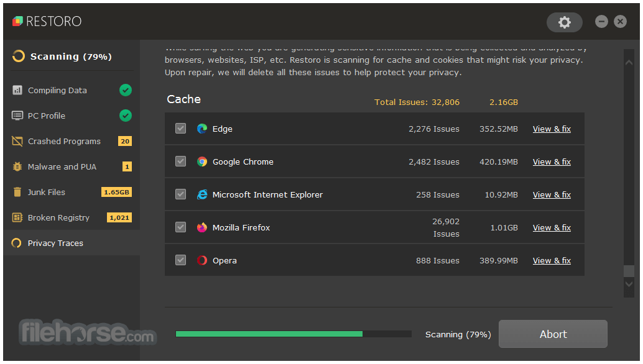
Task: Click the Cache section heading
Action: (183, 99)
